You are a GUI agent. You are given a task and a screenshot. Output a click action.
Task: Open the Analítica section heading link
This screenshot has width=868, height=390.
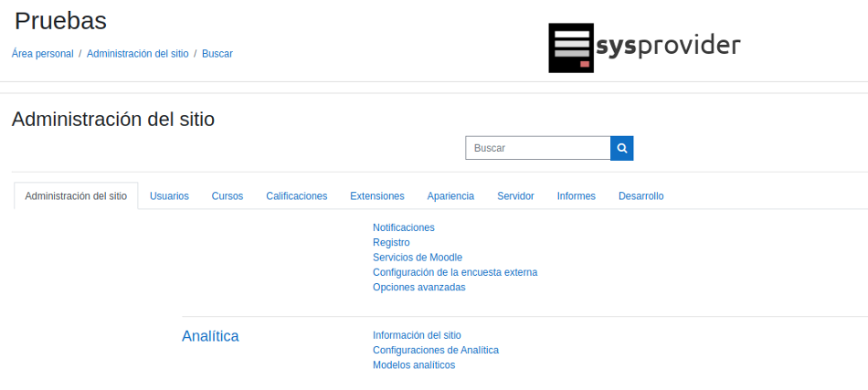210,336
